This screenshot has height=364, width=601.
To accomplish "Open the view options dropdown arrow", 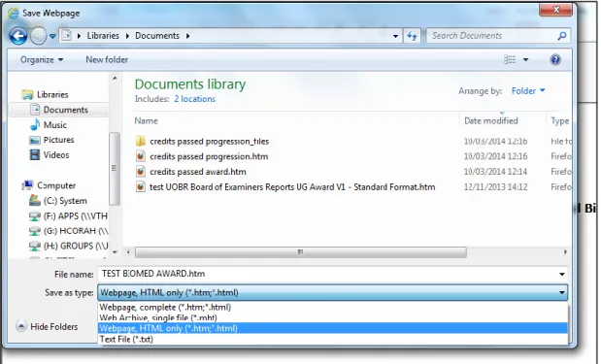I will (x=525, y=60).
